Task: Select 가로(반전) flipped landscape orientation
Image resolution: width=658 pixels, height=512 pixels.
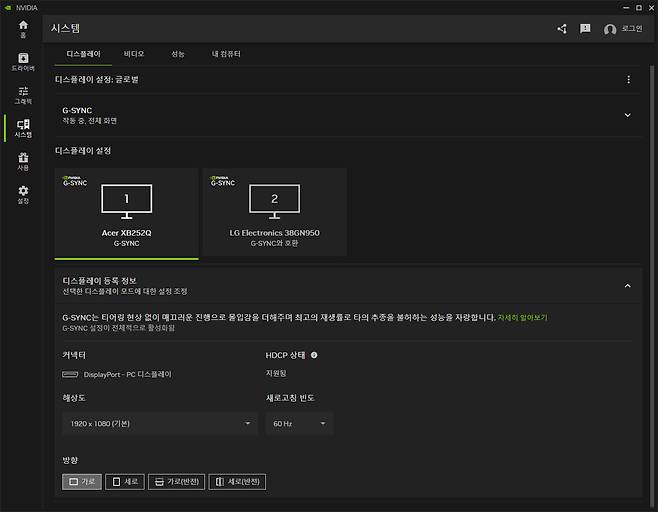Action: pos(176,482)
